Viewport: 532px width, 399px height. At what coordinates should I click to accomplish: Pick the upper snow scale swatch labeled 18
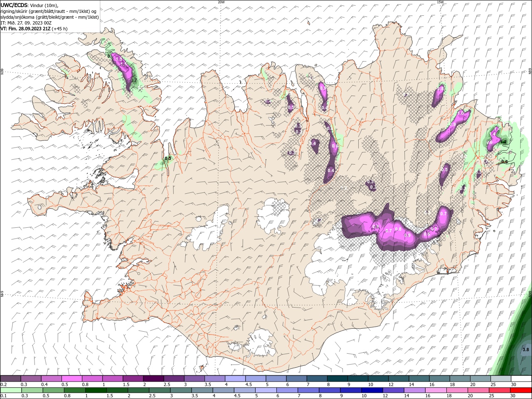[460, 379]
